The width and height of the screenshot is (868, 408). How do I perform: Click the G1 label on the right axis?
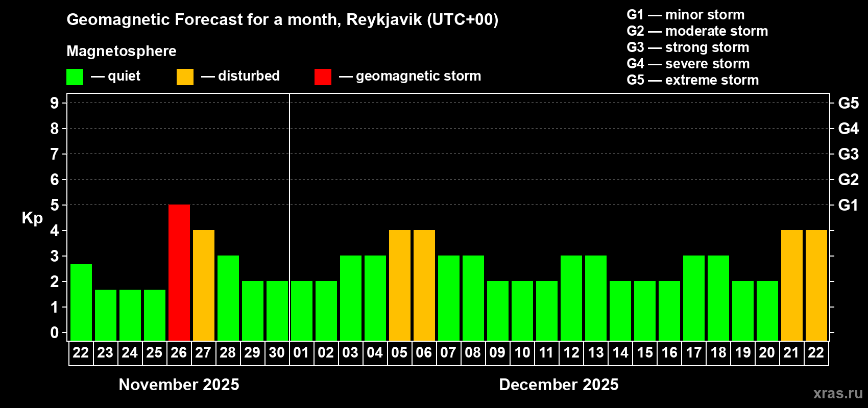[x=848, y=205]
